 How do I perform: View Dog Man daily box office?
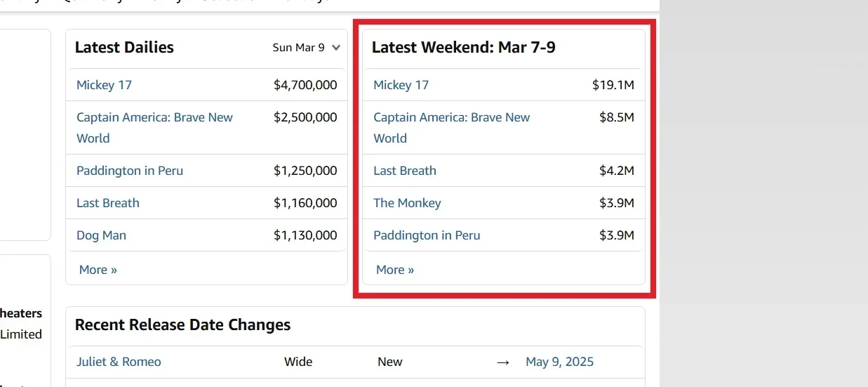click(101, 235)
